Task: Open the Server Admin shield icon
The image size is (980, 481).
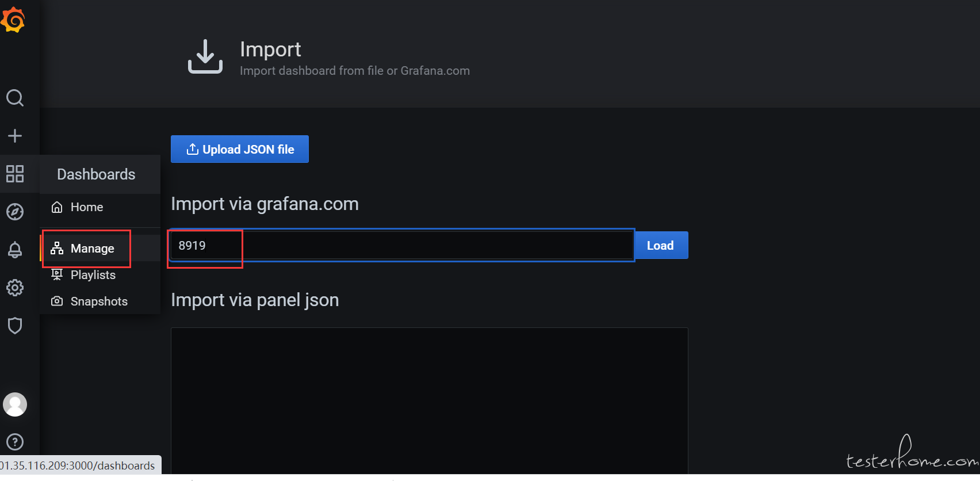Action: 15,326
